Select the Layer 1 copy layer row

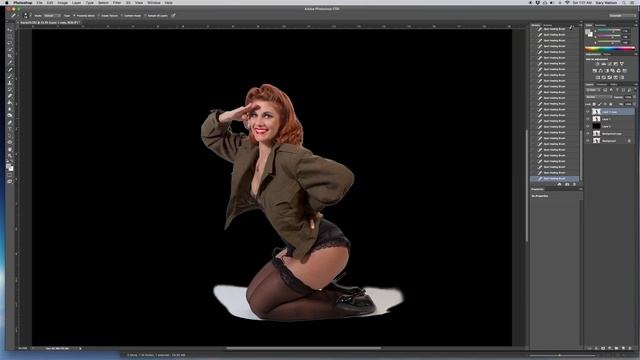613,111
